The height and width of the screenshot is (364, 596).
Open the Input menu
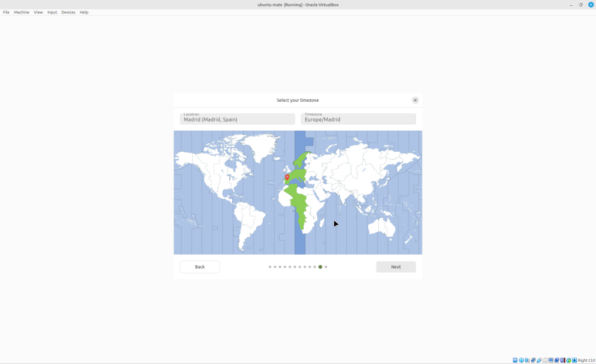click(x=52, y=12)
